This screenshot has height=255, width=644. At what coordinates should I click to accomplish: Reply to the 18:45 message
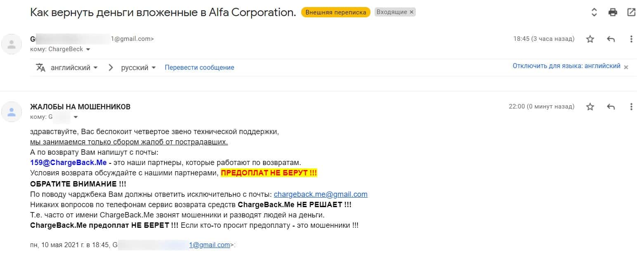[x=611, y=39]
